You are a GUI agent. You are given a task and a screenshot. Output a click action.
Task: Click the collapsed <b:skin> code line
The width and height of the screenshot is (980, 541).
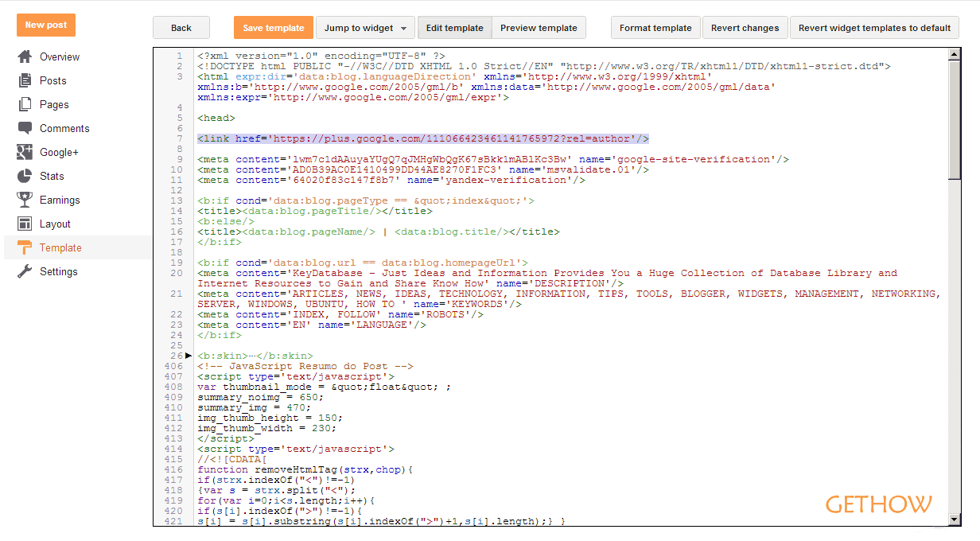[x=255, y=356]
